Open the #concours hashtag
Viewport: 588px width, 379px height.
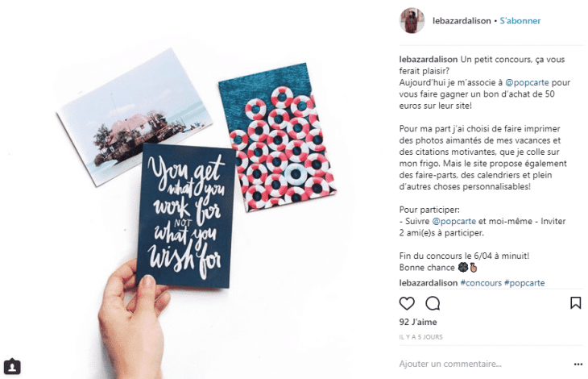pyautogui.click(x=481, y=283)
